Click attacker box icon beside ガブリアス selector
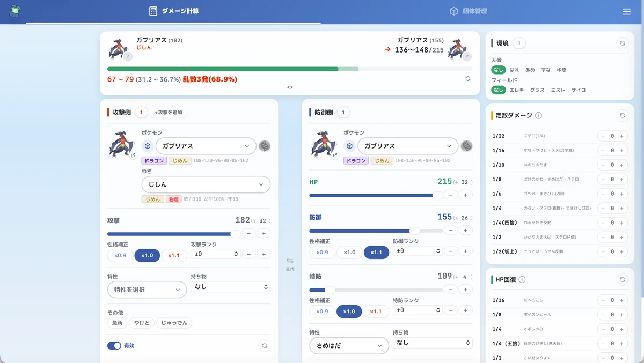The height and width of the screenshot is (363, 644). point(148,146)
